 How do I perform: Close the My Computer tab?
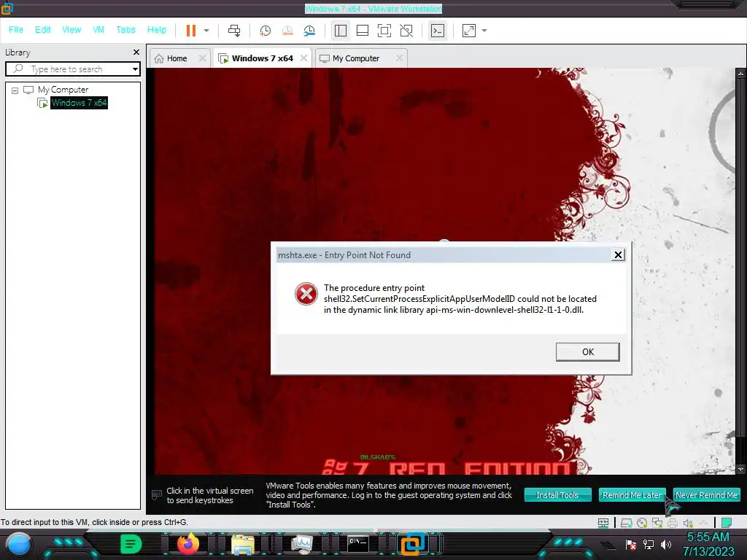pyautogui.click(x=399, y=58)
